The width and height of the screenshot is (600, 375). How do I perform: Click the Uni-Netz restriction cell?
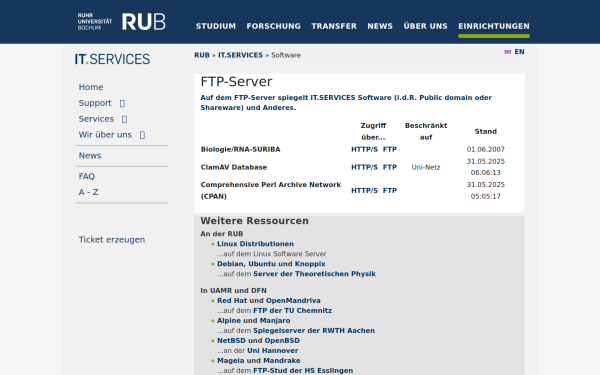(426, 168)
